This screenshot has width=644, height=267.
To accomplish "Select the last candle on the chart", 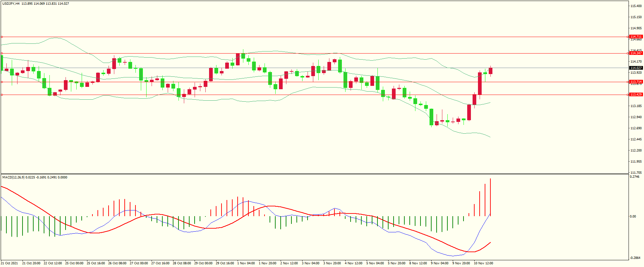I will click(490, 71).
